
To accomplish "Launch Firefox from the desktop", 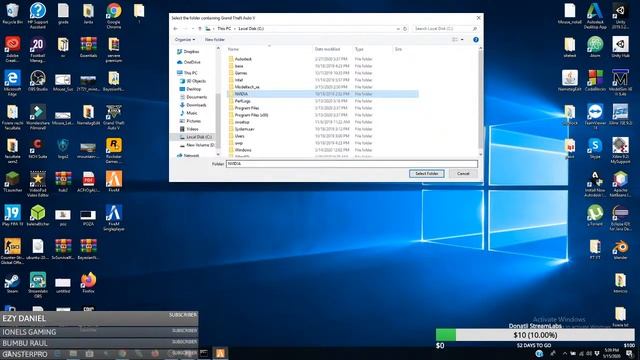I will 89,283.
